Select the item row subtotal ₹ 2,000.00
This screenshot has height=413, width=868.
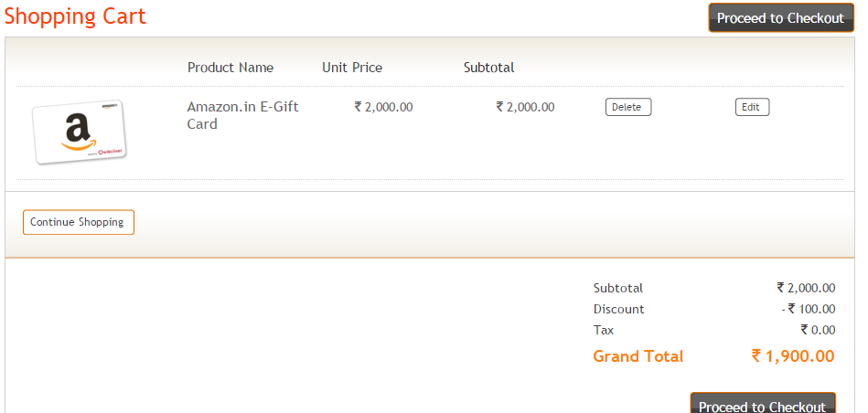[525, 107]
